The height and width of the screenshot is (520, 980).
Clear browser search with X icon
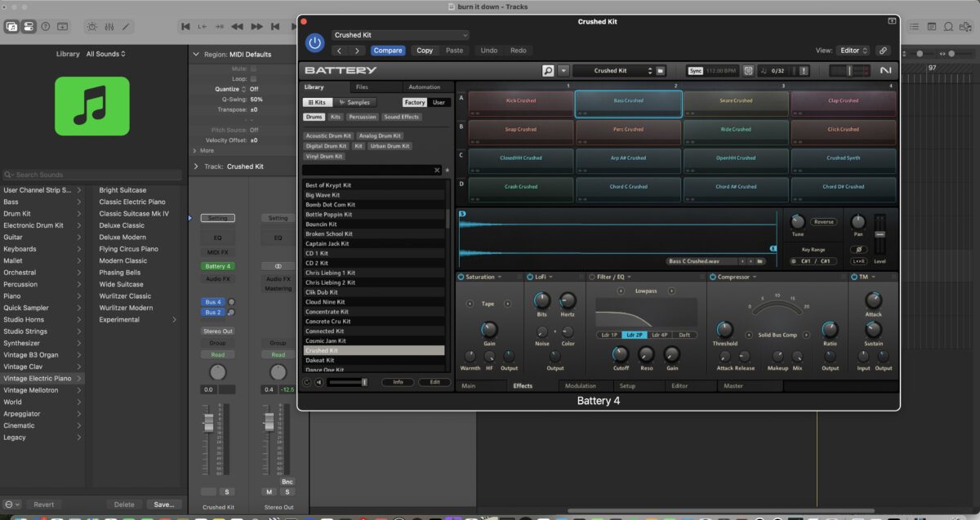click(437, 170)
